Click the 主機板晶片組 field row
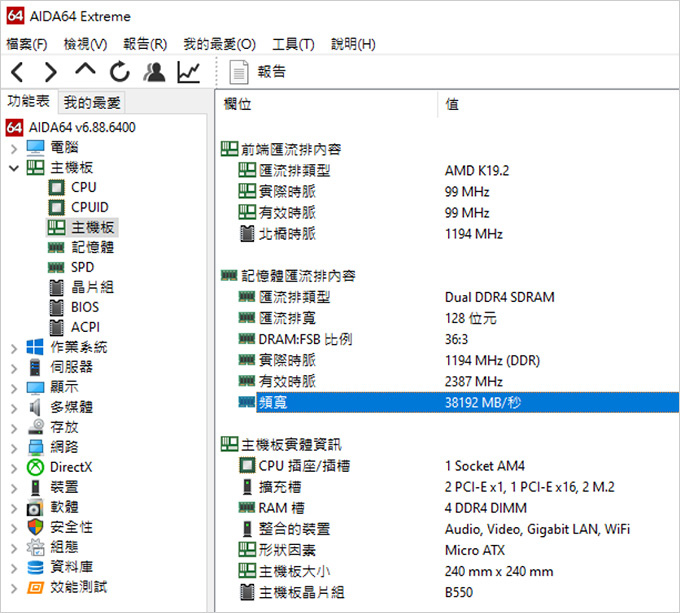680x613 pixels. click(458, 592)
